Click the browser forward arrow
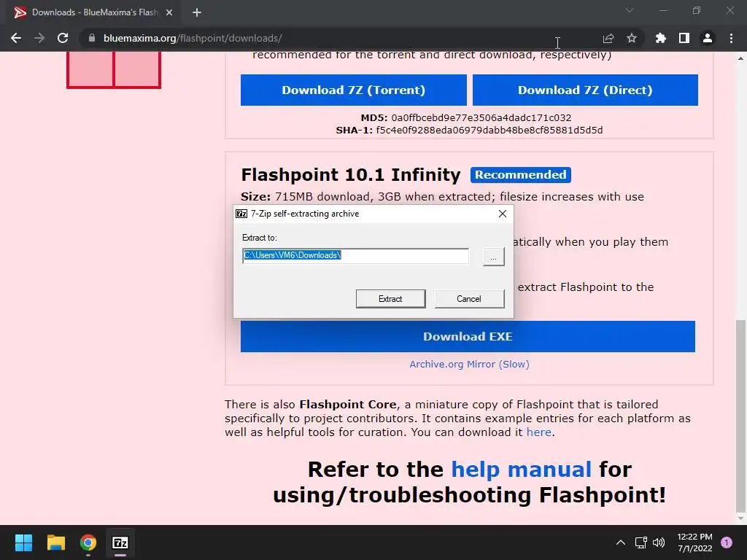 point(39,38)
